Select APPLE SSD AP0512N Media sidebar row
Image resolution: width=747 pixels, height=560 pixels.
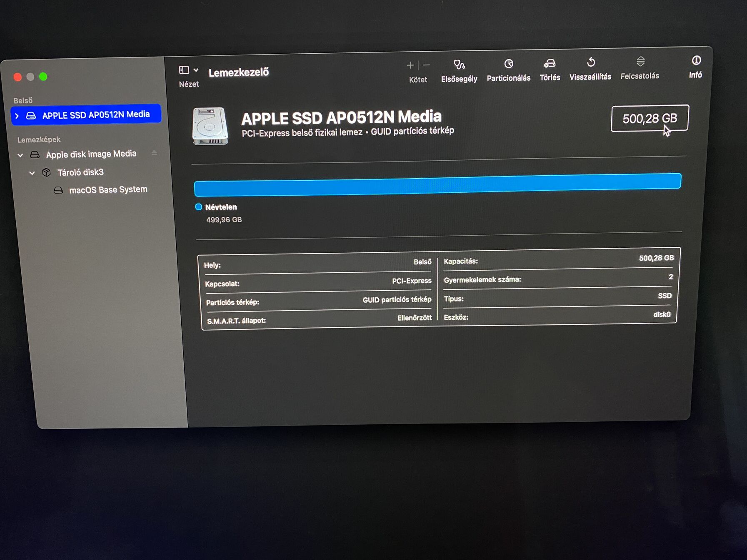[86, 114]
